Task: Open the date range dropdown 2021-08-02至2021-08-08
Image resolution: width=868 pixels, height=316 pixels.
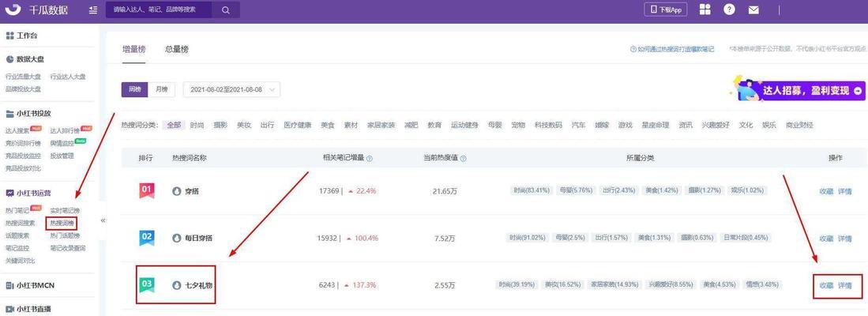Action: point(231,89)
